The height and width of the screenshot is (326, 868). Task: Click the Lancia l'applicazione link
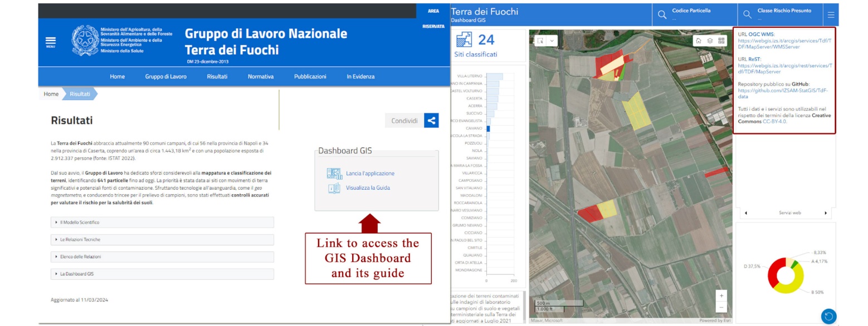point(370,174)
